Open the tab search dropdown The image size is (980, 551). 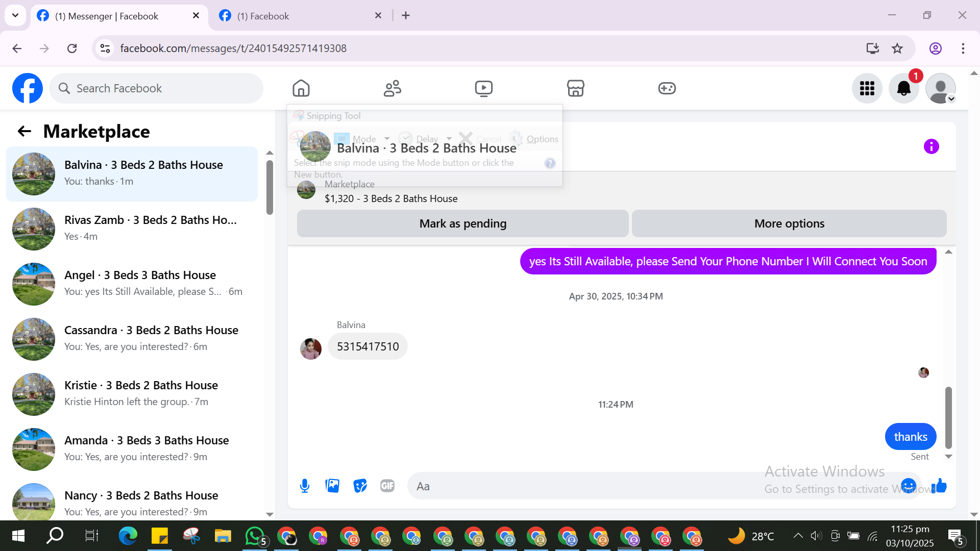(15, 15)
